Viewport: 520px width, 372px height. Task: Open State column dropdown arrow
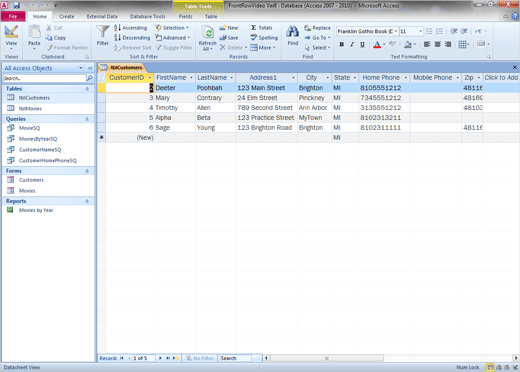pyautogui.click(x=355, y=78)
